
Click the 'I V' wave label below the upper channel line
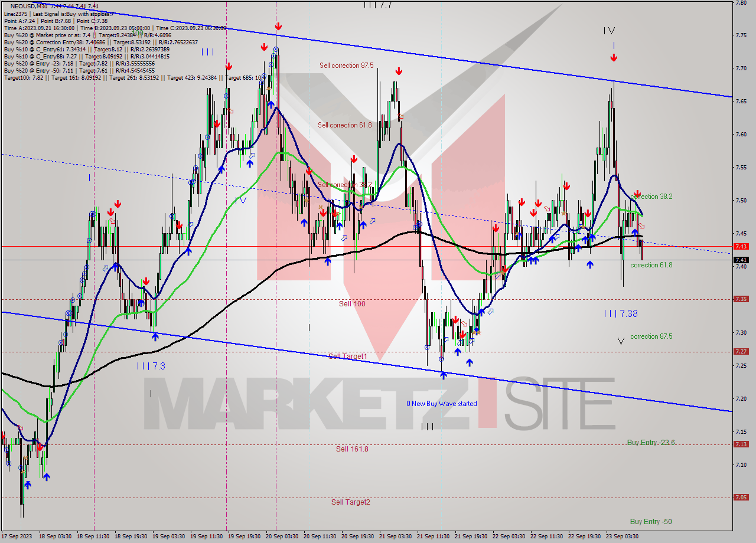tap(240, 201)
